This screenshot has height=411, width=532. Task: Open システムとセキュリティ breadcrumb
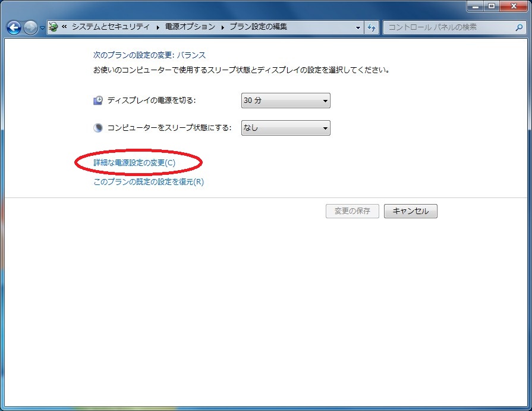point(111,27)
